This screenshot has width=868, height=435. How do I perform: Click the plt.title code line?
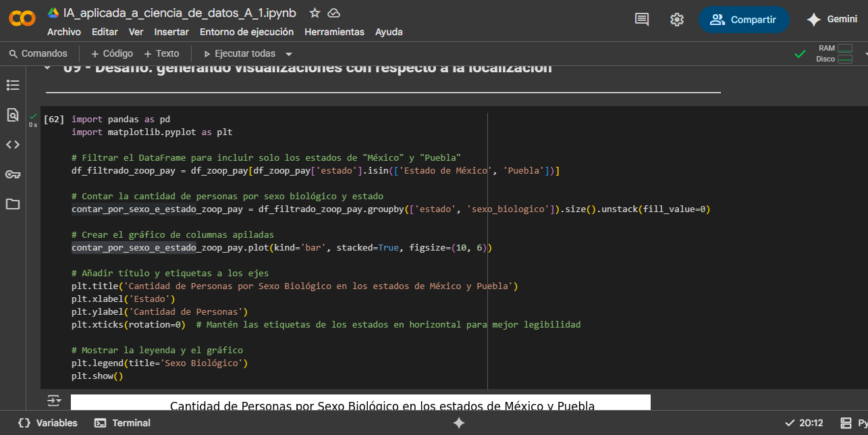(x=295, y=286)
